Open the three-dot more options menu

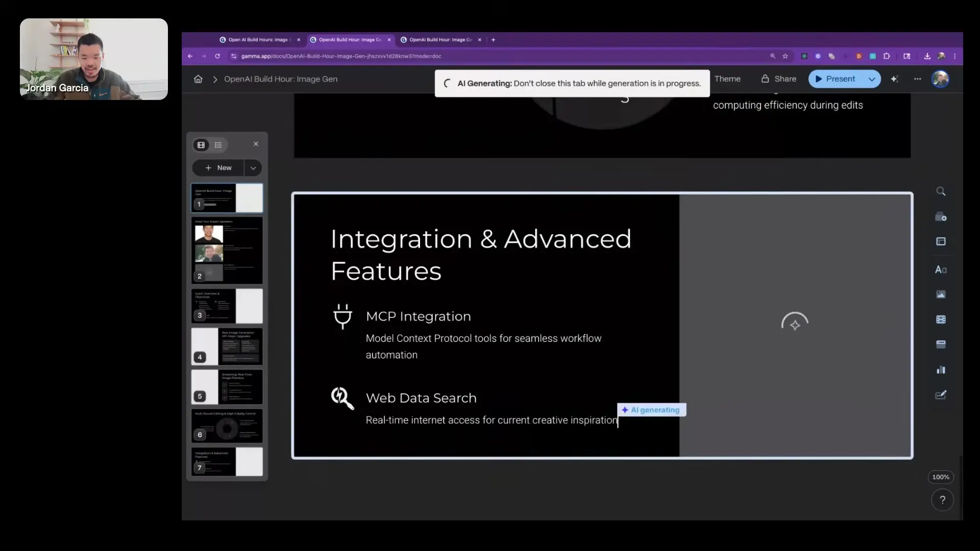tap(917, 79)
